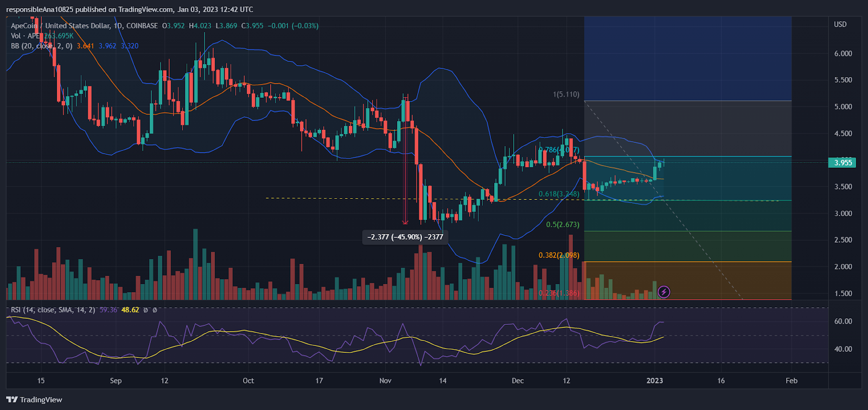Viewport: 868px width, 410px height.
Task: Click the USD currency label
Action: pos(840,24)
